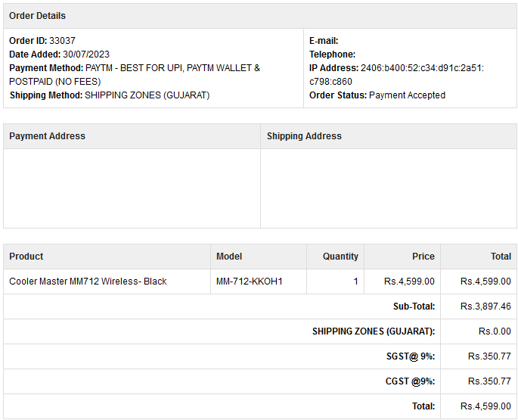Click the E-mail label
Image resolution: width=518 pixels, height=420 pixels.
point(324,41)
